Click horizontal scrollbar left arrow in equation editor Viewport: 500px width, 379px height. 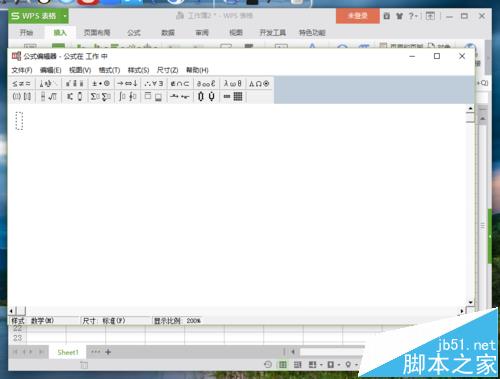tap(11, 311)
